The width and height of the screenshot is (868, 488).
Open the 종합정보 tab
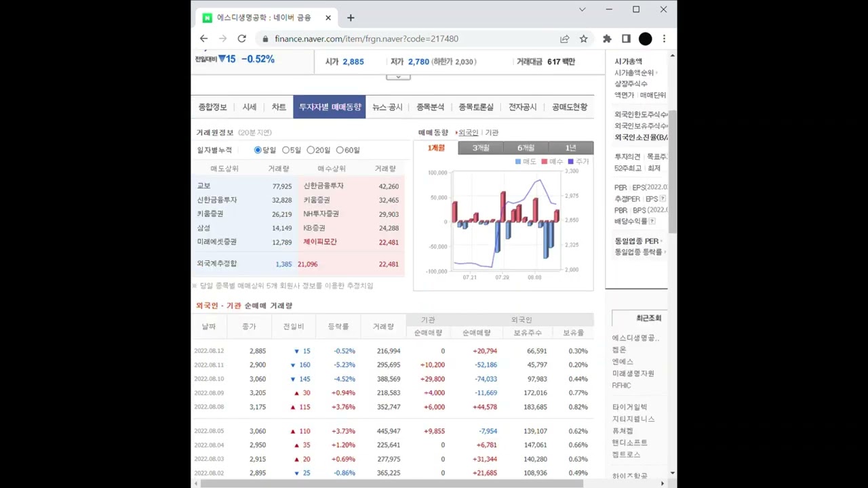click(x=212, y=107)
